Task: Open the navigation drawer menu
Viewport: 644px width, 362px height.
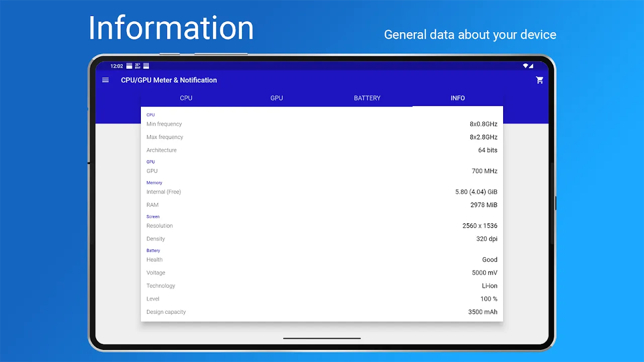Action: coord(105,80)
